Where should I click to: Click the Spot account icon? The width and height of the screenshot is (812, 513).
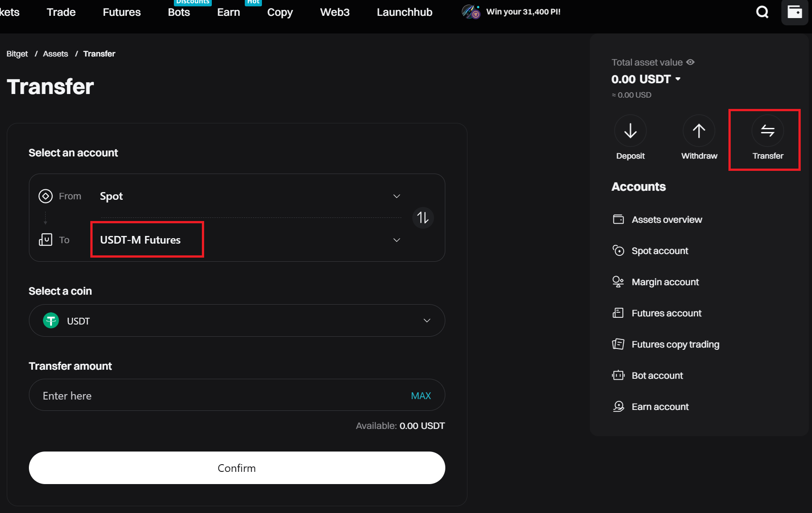point(618,250)
